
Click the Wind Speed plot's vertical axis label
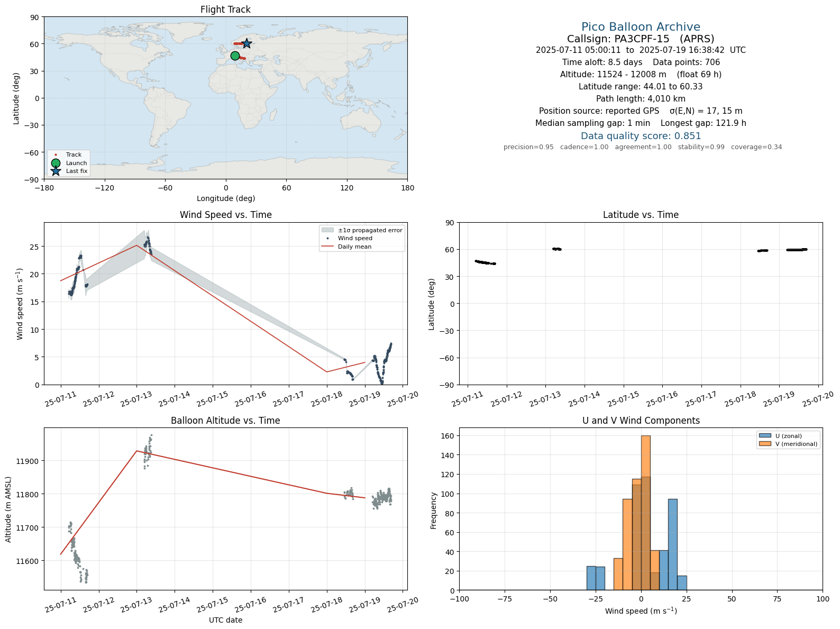(20, 304)
